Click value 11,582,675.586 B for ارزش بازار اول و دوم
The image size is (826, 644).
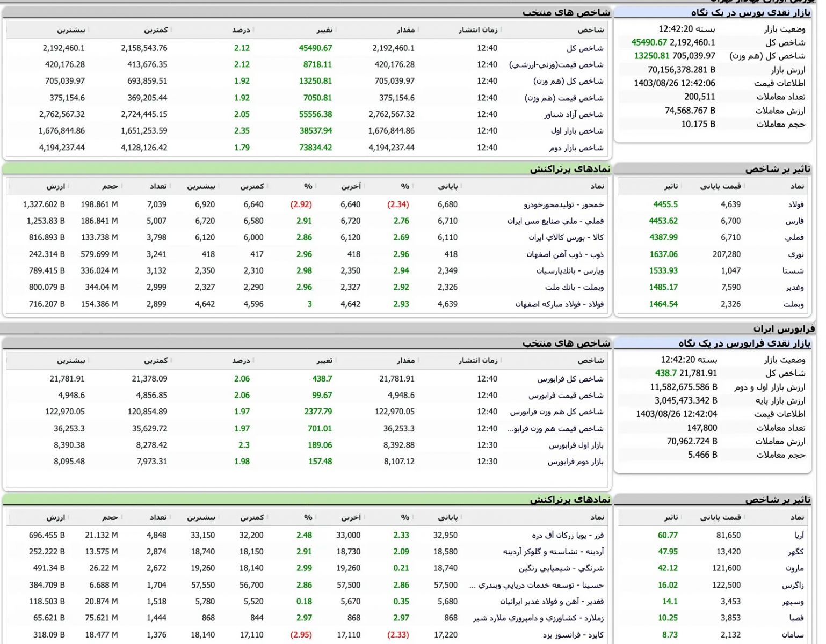tap(684, 387)
